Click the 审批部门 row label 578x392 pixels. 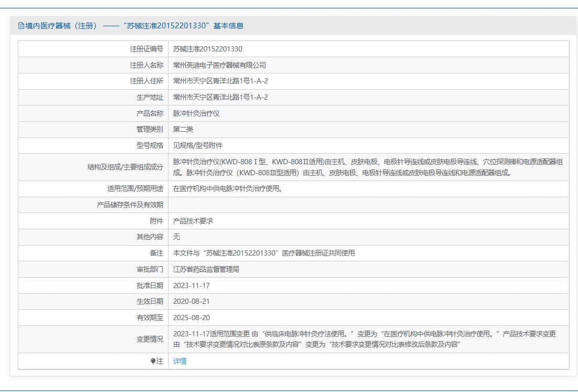tap(150, 269)
